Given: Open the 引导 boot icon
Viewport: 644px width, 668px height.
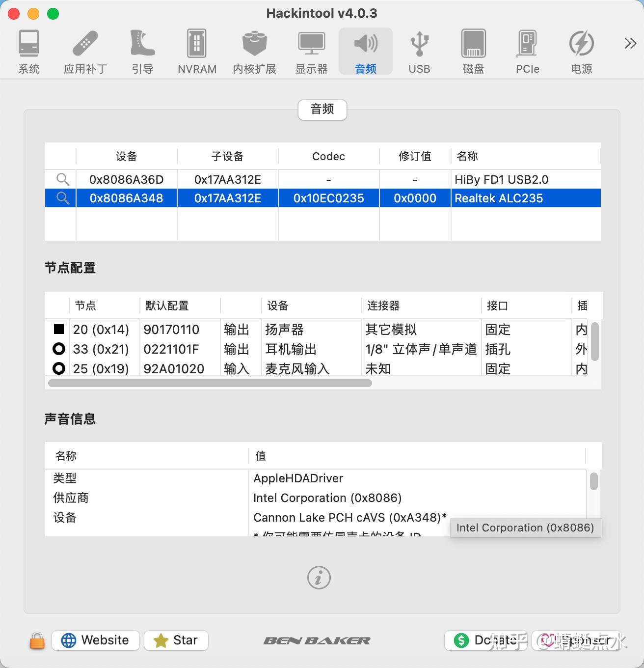Looking at the screenshot, I should click(142, 49).
